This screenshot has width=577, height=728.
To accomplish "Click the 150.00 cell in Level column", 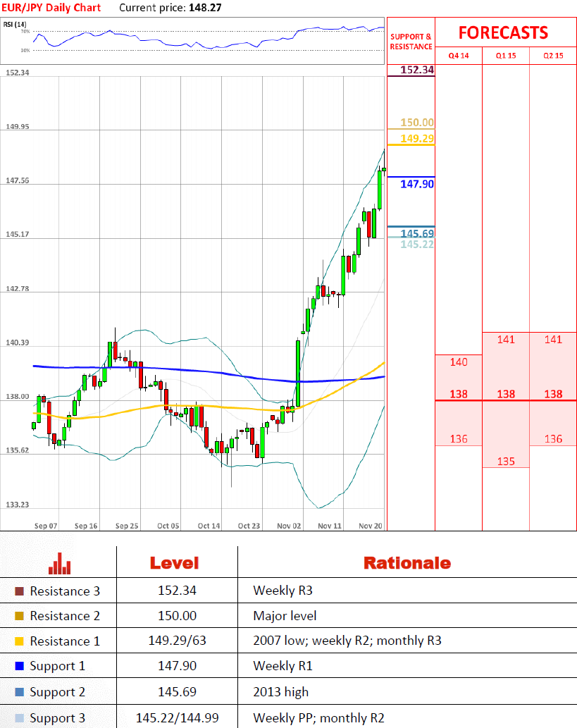I will coord(177,616).
